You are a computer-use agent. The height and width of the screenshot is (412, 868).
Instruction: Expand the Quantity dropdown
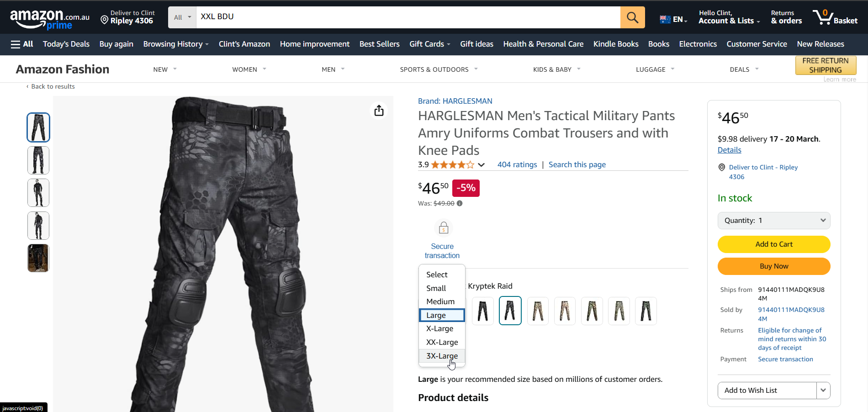(x=774, y=221)
